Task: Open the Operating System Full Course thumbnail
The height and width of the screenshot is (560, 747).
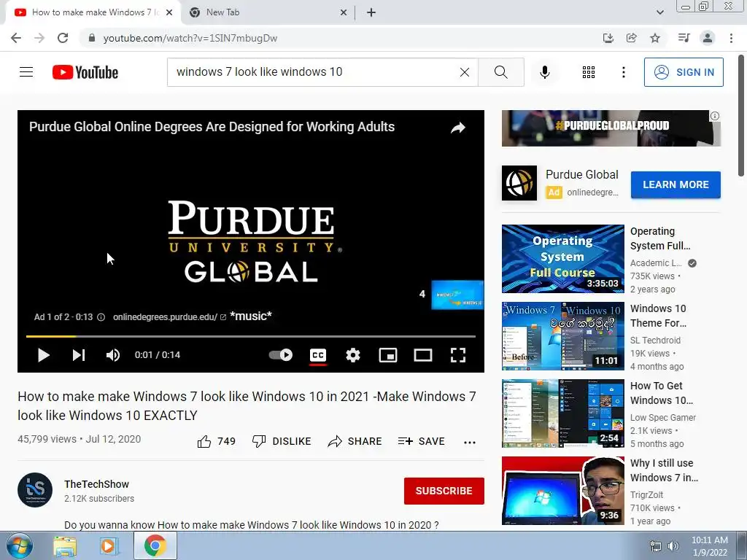Action: pos(562,259)
